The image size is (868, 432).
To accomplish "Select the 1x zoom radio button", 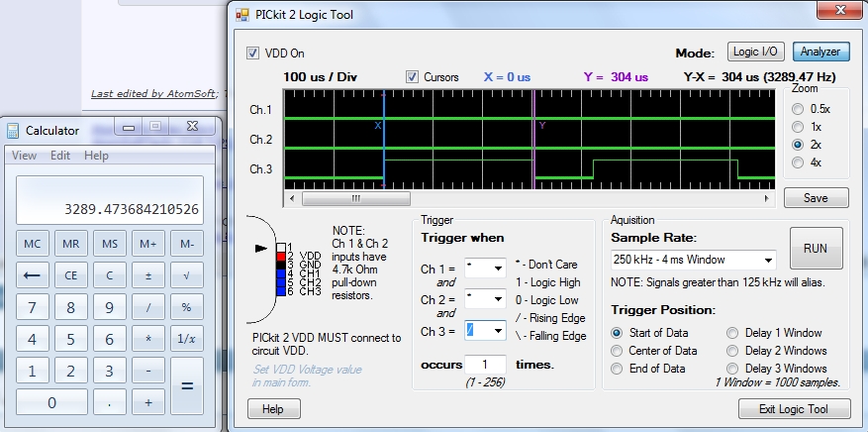I will click(798, 127).
